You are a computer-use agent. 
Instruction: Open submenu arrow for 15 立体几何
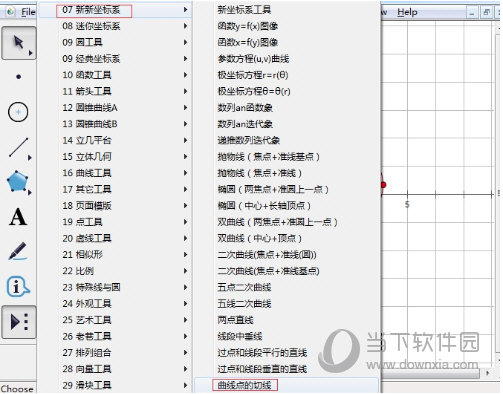185,157
